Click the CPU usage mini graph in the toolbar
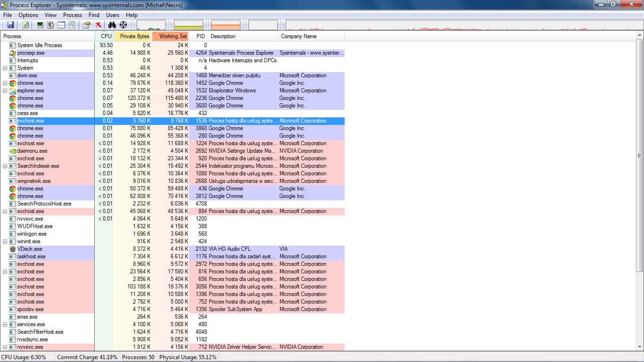This screenshot has width=644, height=362. 151,25
